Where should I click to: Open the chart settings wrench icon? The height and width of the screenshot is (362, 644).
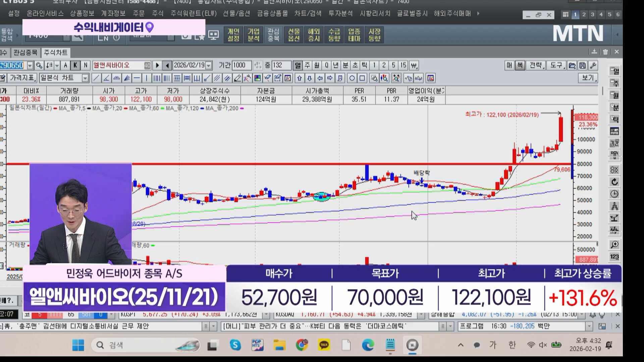pos(593,65)
